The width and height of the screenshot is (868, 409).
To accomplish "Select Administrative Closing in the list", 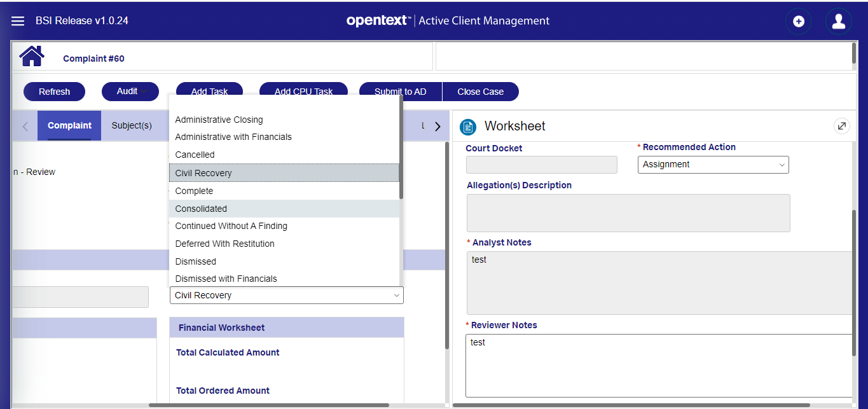I will pos(219,120).
